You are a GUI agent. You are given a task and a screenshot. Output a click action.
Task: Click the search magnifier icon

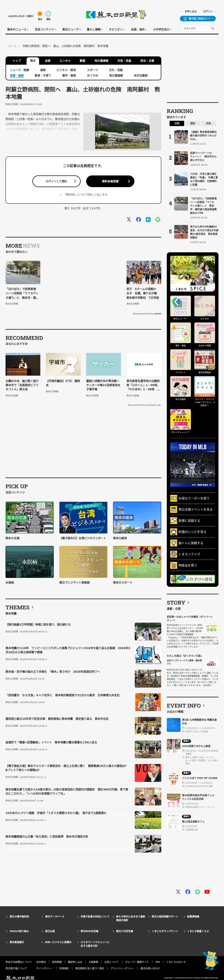pos(213,29)
